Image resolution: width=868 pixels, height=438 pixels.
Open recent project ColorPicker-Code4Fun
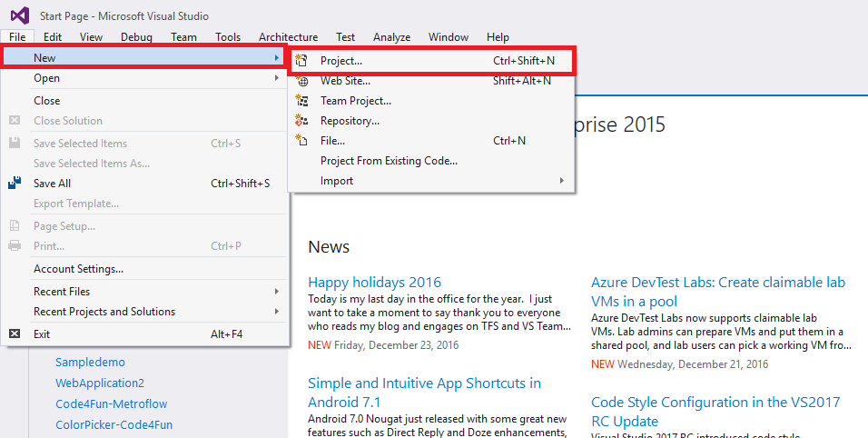tap(114, 424)
